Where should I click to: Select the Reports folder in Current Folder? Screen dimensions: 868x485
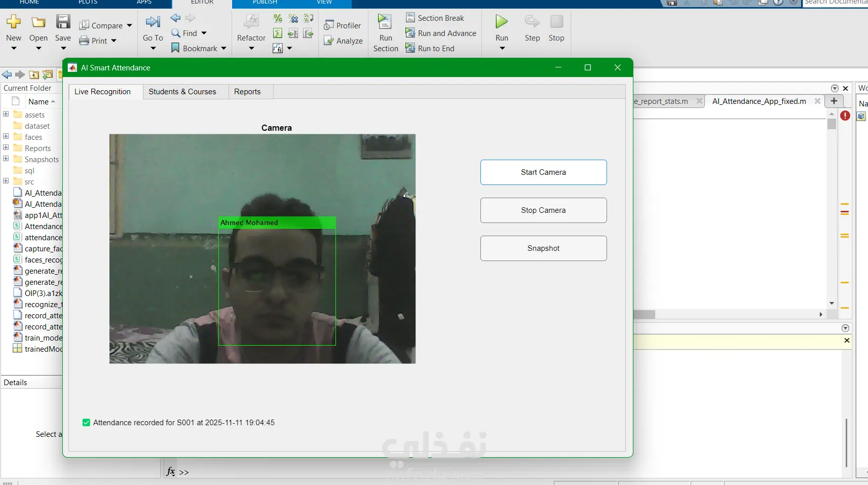pyautogui.click(x=37, y=148)
